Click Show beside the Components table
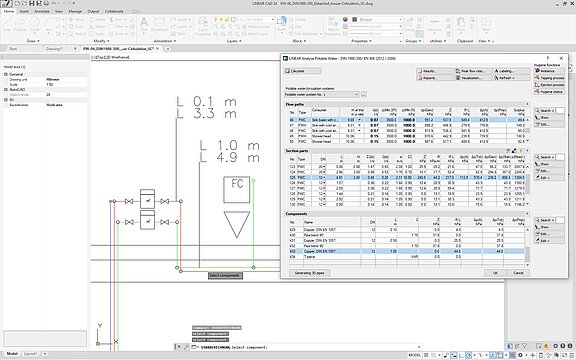 (x=549, y=227)
